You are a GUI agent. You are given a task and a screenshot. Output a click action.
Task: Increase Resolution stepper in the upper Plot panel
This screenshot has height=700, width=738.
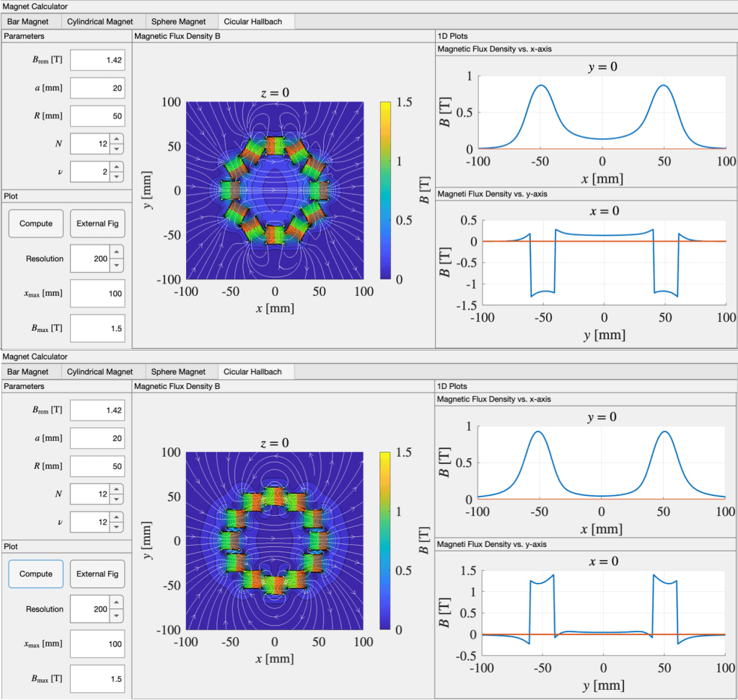[117, 253]
